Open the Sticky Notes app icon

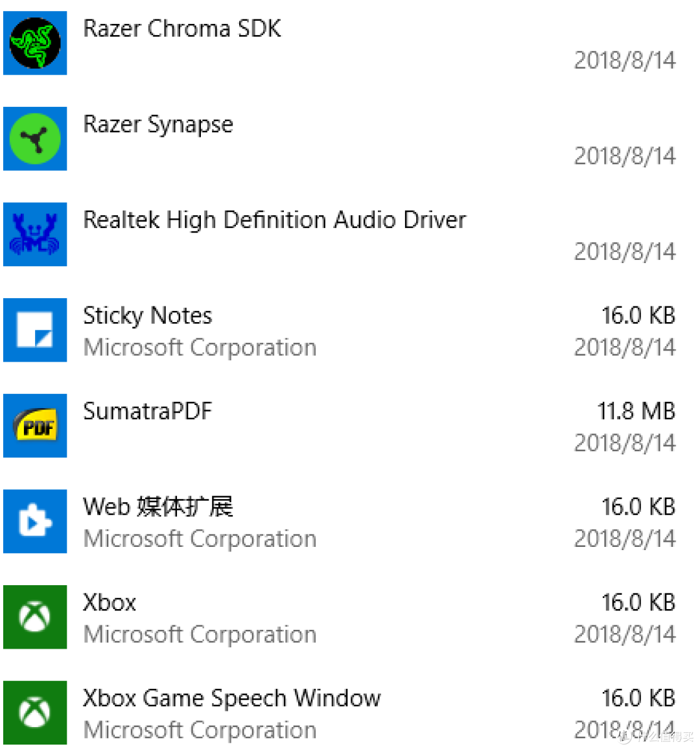(x=35, y=330)
